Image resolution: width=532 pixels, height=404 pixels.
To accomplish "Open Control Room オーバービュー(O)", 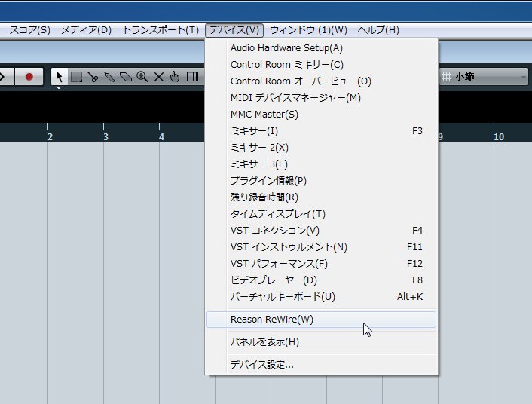I will (x=321, y=81).
